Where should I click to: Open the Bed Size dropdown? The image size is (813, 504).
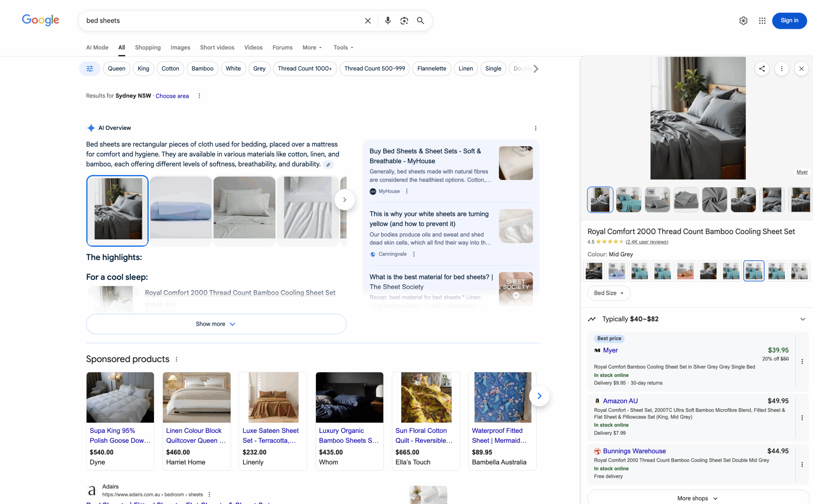pyautogui.click(x=609, y=293)
